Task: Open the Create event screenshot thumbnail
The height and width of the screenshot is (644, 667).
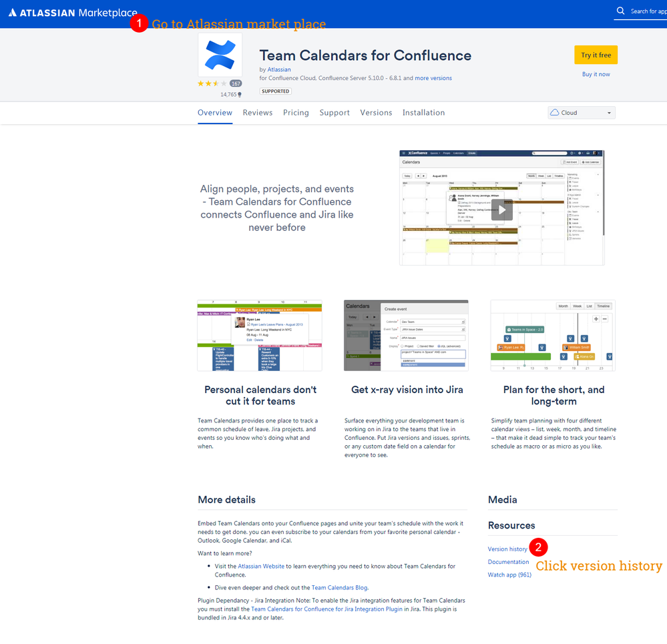Action: pyautogui.click(x=406, y=336)
